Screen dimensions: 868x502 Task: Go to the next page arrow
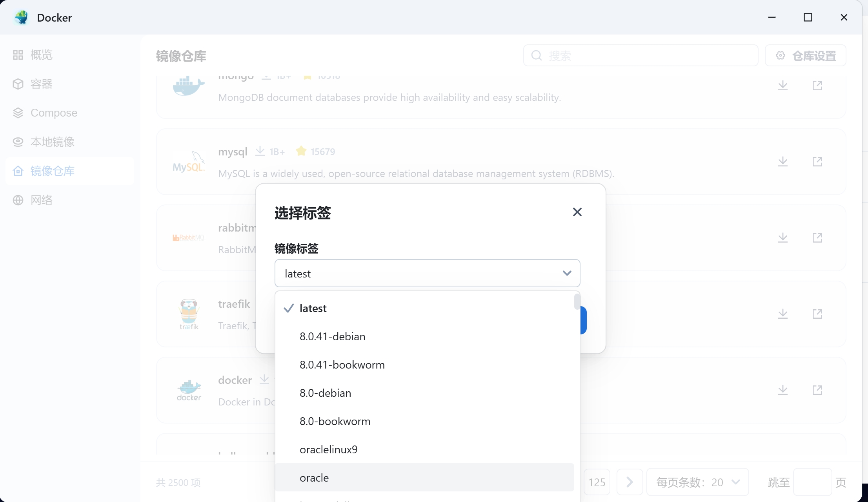(x=630, y=482)
